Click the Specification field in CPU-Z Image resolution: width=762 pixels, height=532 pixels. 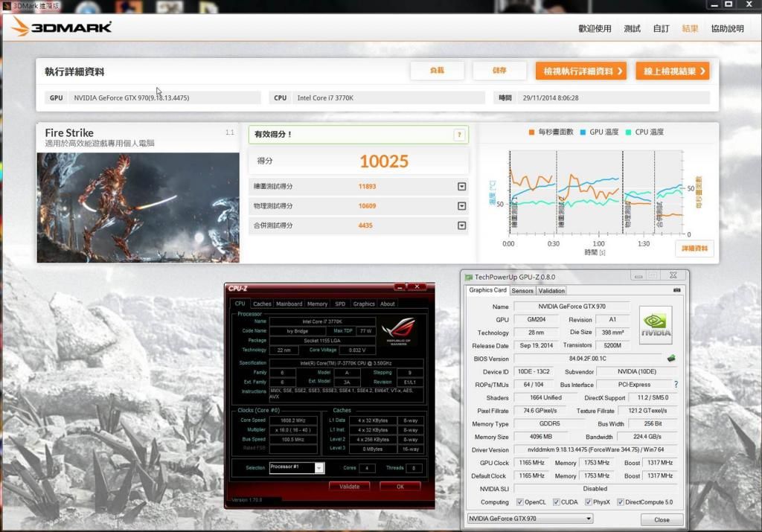(346, 363)
